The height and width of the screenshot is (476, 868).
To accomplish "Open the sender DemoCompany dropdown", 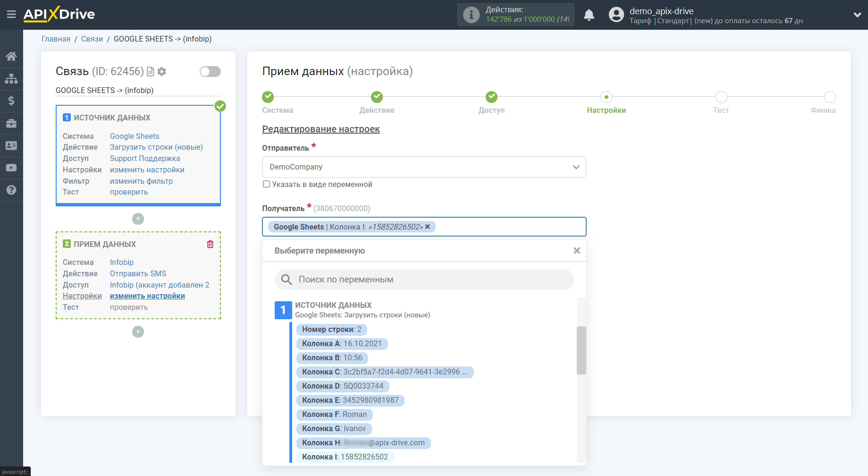I will coord(424,167).
